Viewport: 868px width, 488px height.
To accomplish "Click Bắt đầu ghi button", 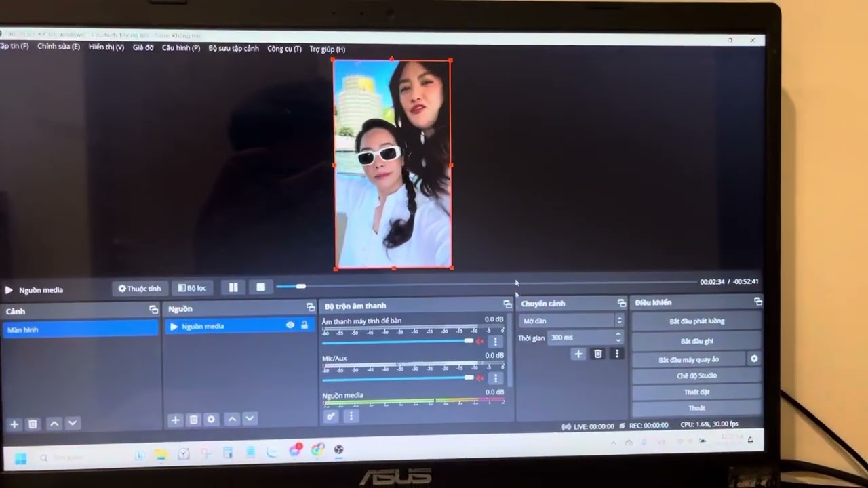I will click(696, 341).
